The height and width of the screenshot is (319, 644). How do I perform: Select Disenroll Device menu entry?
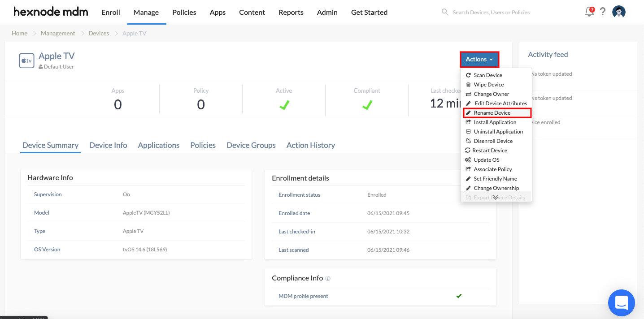[493, 141]
